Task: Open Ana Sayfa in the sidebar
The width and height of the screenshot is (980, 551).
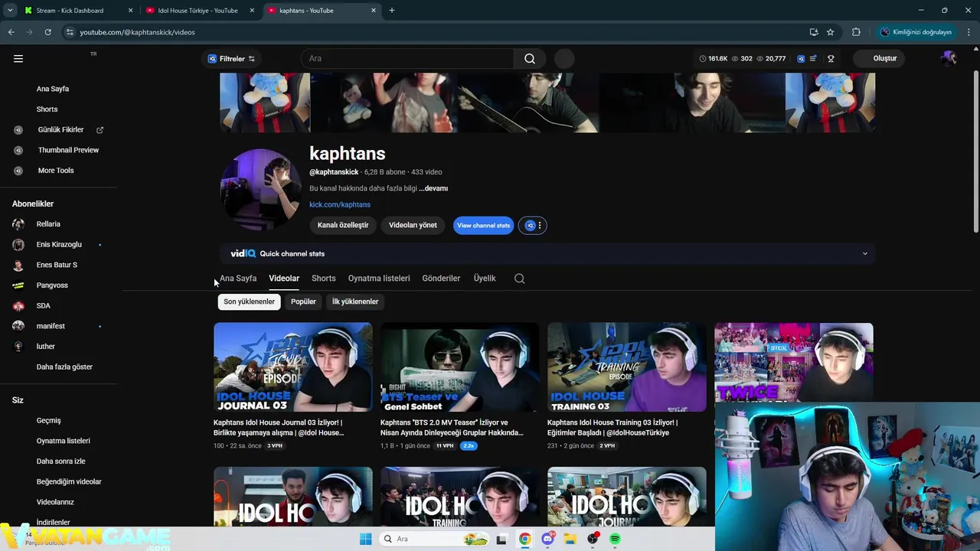Action: [x=53, y=89]
